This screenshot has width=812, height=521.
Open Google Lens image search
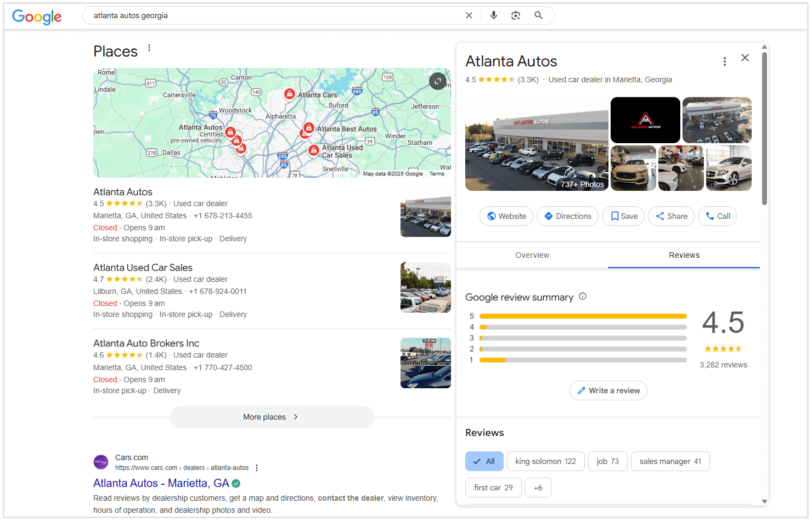point(516,15)
